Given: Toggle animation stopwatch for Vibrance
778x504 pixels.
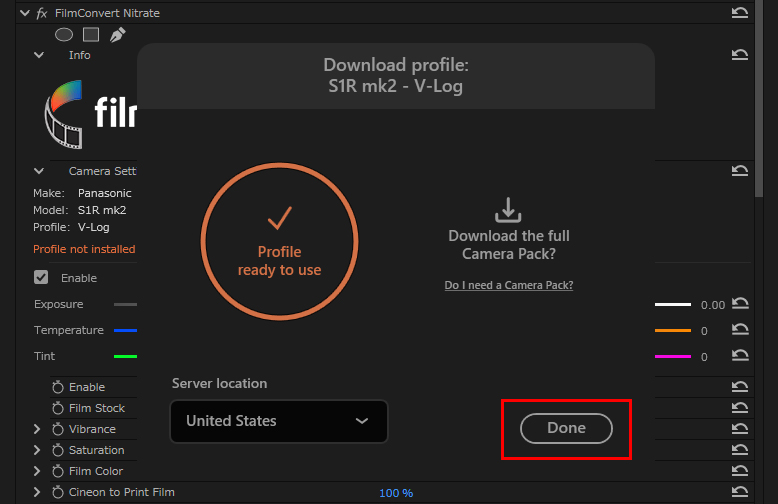Looking at the screenshot, I should point(58,429).
